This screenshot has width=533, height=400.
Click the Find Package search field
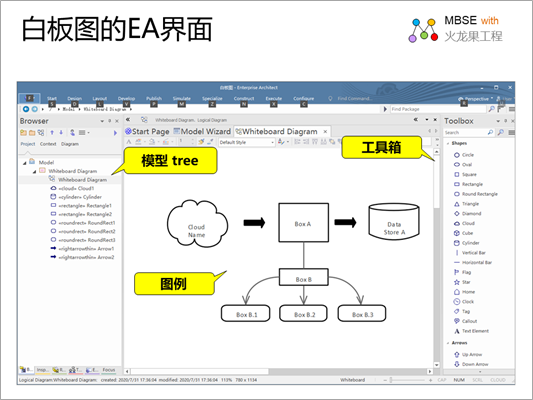[438, 109]
